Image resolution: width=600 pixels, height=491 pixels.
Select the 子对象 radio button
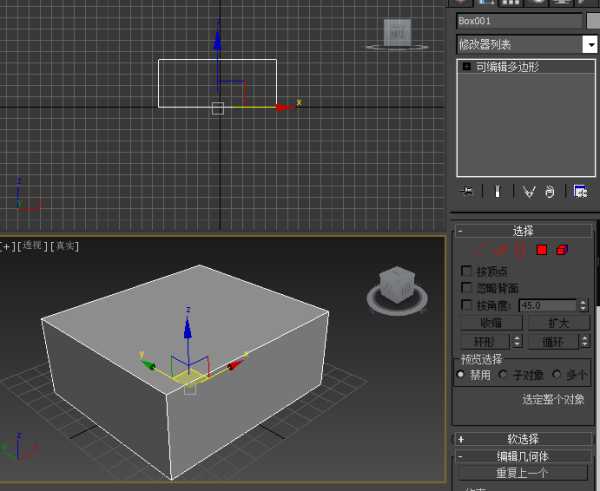click(x=503, y=375)
